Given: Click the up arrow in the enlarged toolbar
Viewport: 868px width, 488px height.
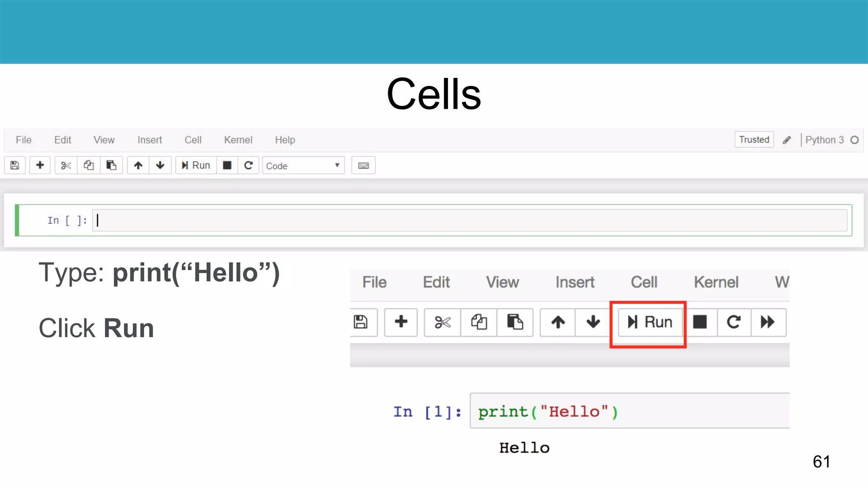Looking at the screenshot, I should pos(558,322).
